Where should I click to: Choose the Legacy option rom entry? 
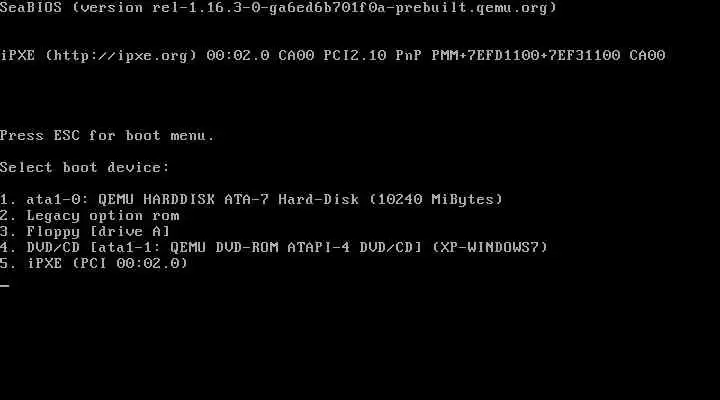[x=90, y=215]
